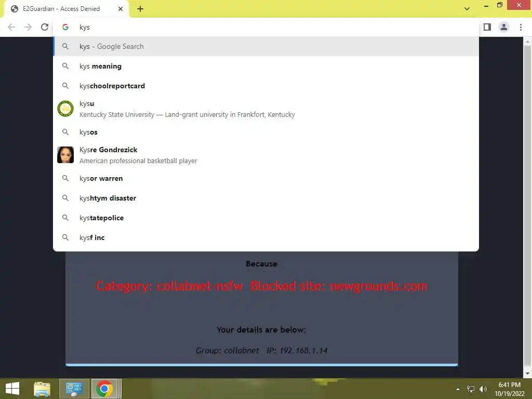
Task: Click the Google logo in the address bar
Action: [x=65, y=27]
